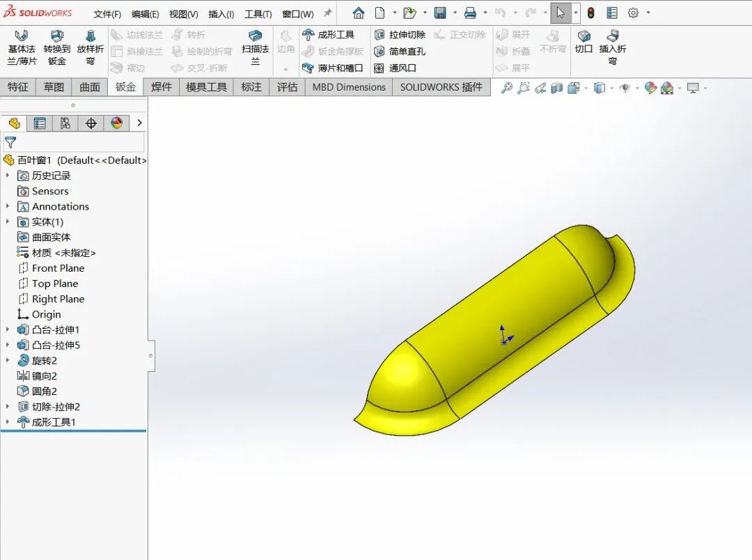Image resolution: width=752 pixels, height=560 pixels.
Task: Open the ConfigurationManager tab icon
Action: [x=65, y=123]
